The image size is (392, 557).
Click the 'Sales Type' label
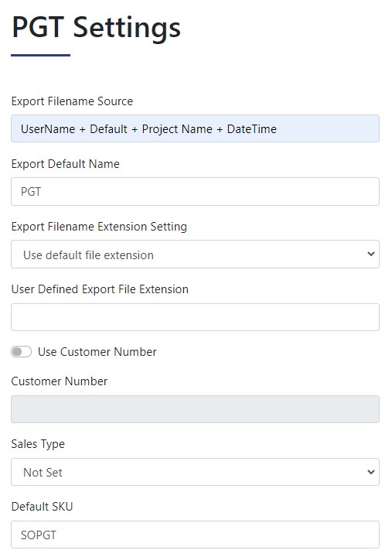pos(38,444)
